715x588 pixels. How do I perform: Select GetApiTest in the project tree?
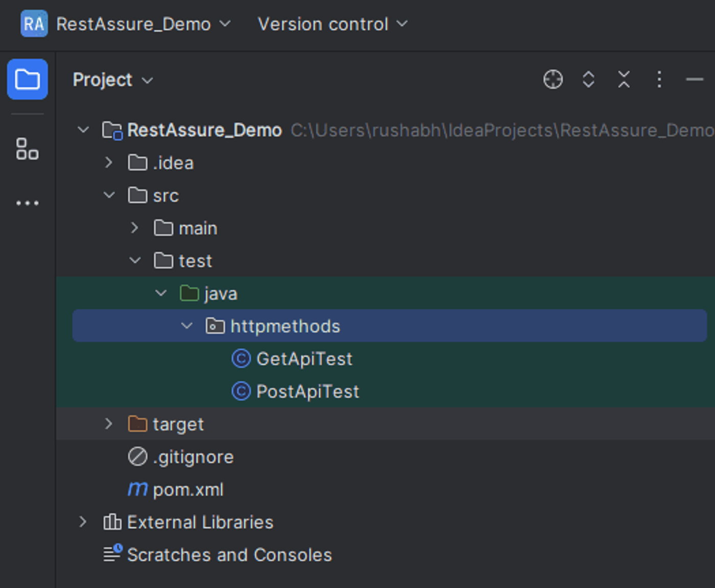click(304, 359)
